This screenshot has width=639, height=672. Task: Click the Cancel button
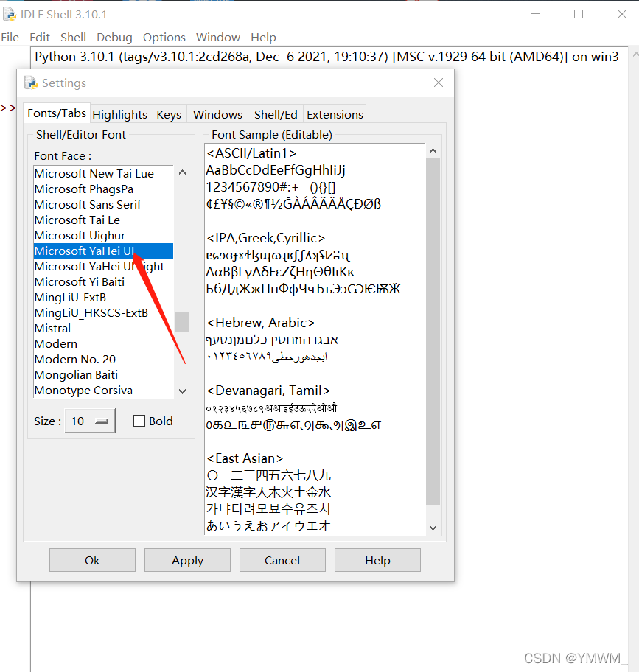[282, 560]
